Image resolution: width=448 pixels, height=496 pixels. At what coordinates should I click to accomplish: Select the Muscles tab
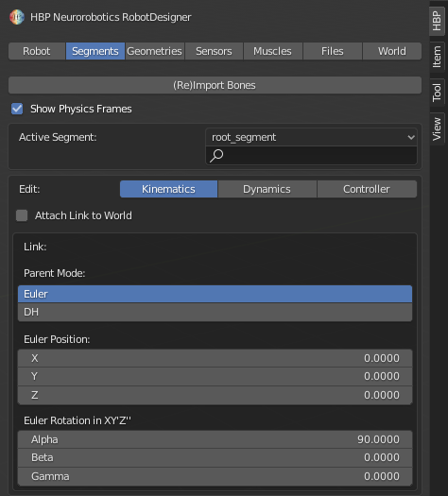click(273, 51)
